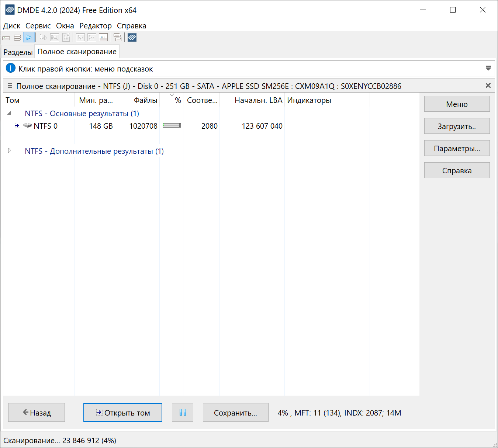Go back with Назад button
Viewport: 498px width, 448px height.
tap(37, 412)
